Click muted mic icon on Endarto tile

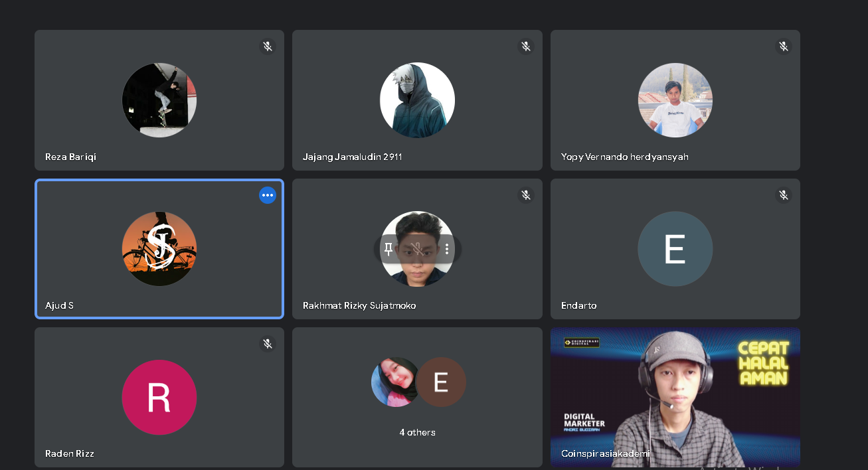click(784, 195)
